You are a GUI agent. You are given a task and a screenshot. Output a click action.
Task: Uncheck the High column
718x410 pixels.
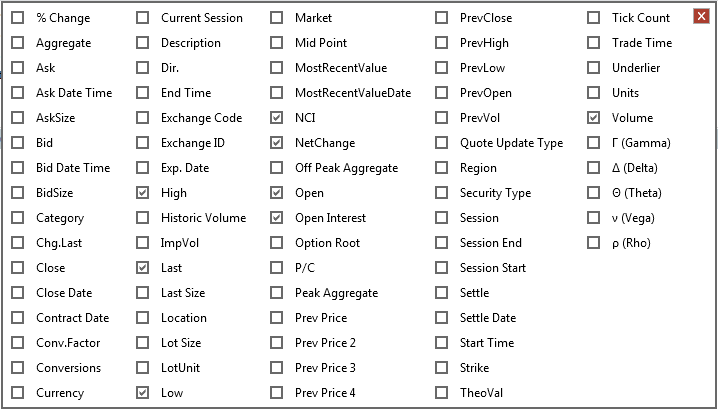(142, 193)
